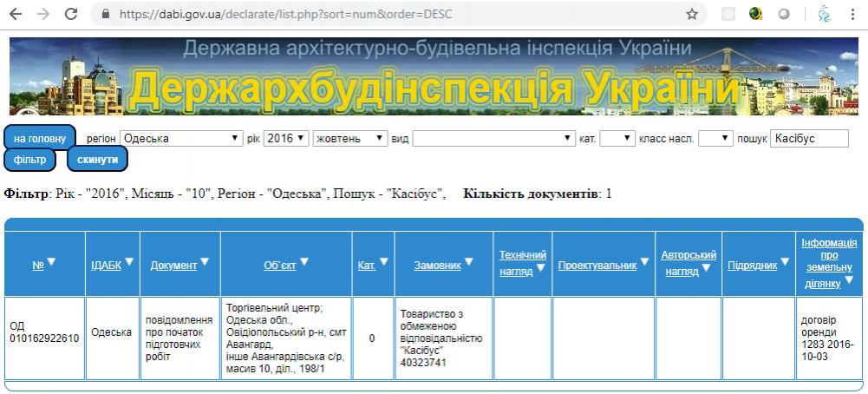Click the sort triangle beside № column
868x394 pixels.
point(51,262)
